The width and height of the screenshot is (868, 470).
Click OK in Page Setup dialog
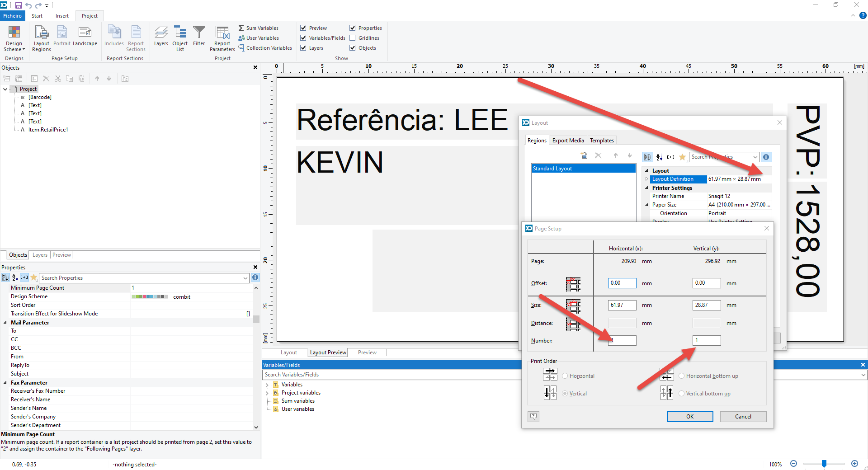pyautogui.click(x=689, y=417)
